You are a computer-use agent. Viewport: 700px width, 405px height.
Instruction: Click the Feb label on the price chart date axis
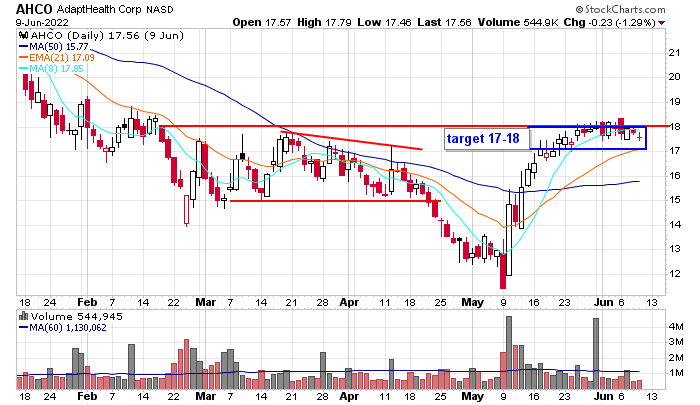click(x=87, y=302)
